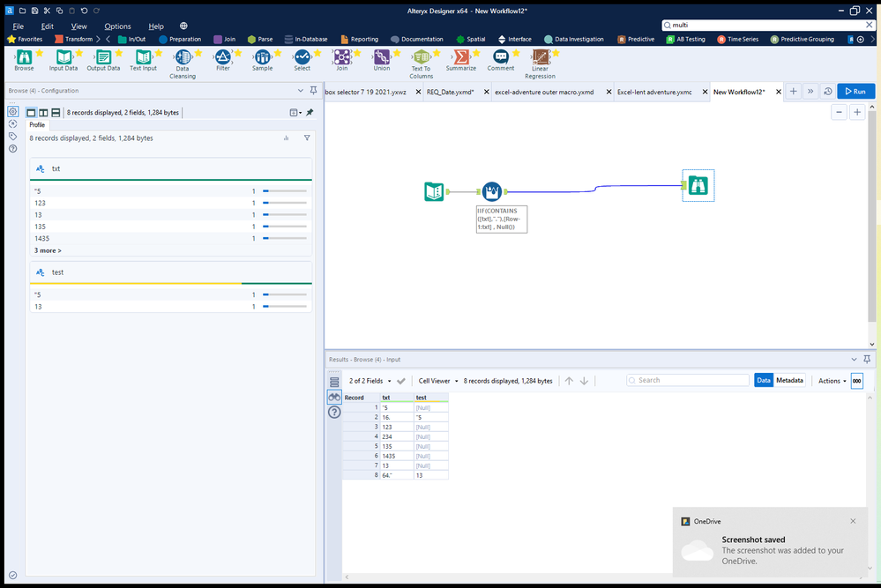Select the Browse tool in the palette
Viewport: 881px width, 588px height.
(x=24, y=60)
